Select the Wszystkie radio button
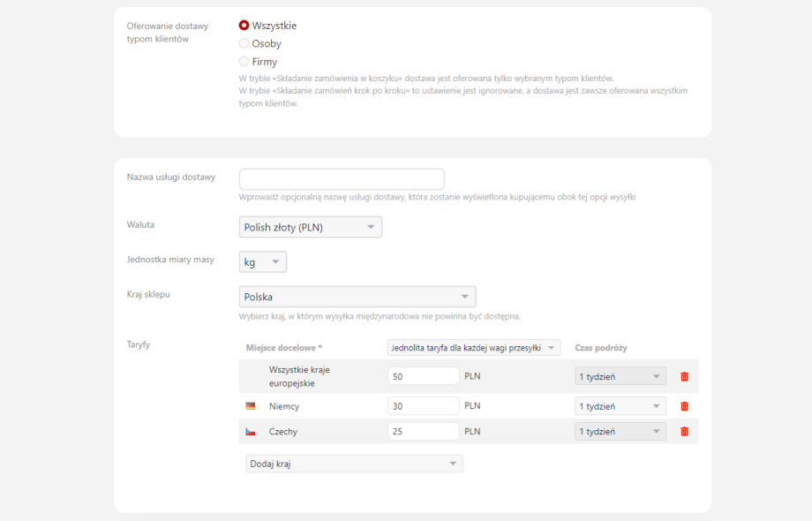812x521 pixels. (x=244, y=26)
